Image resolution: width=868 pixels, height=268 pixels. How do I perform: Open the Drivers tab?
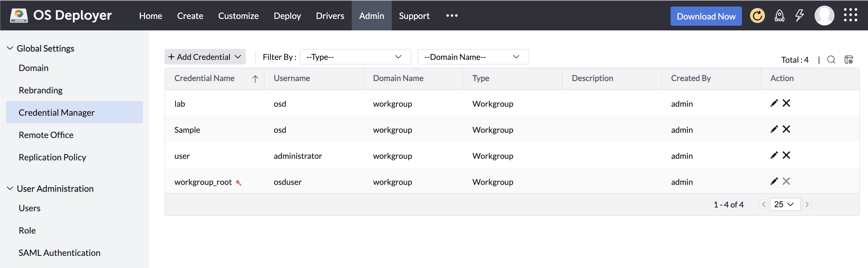330,16
